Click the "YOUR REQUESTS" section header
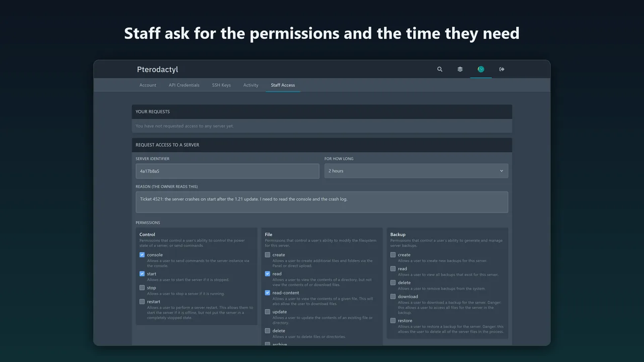644x362 pixels. pos(322,112)
